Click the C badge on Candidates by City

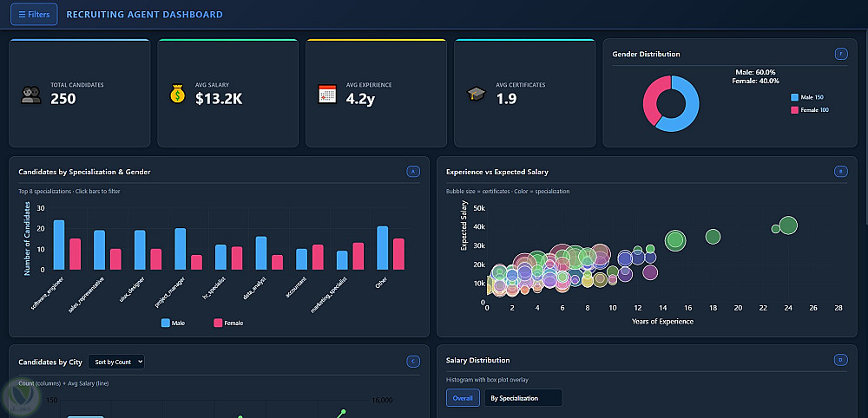point(413,362)
